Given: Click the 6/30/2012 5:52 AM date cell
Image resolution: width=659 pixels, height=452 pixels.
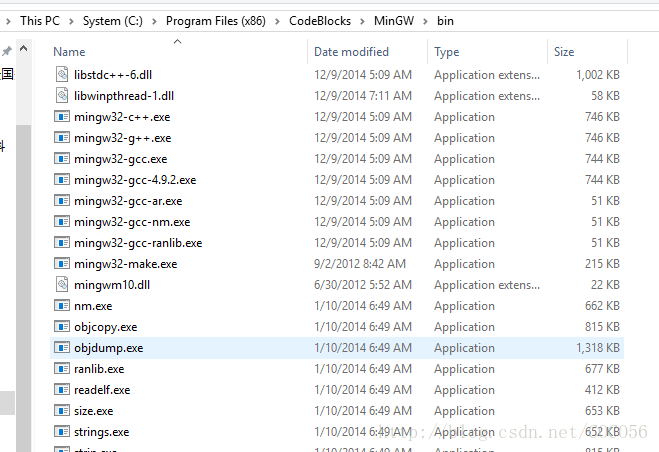Looking at the screenshot, I should tap(363, 285).
